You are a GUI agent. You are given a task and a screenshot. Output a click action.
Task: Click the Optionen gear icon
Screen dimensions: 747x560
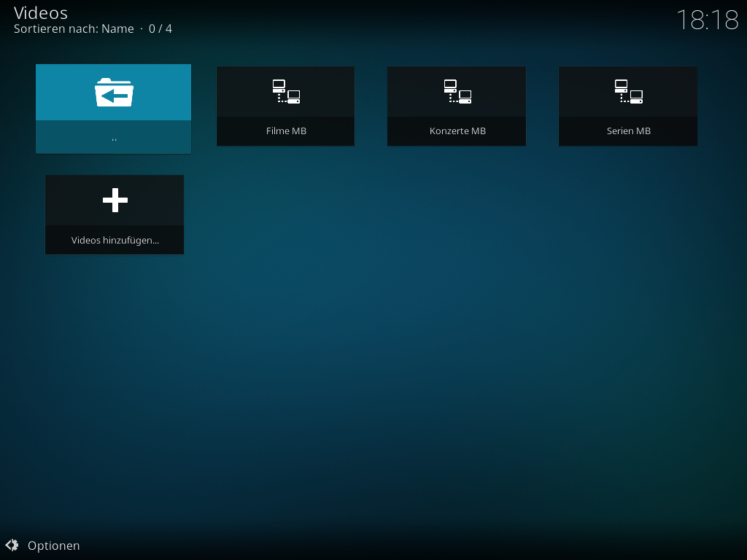pyautogui.click(x=12, y=545)
